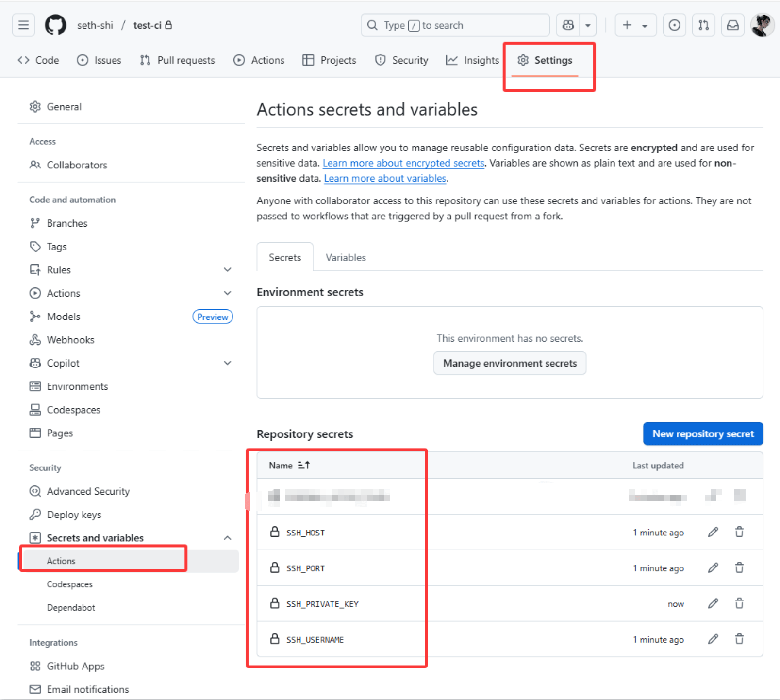Switch to the Actions repository tab

pyautogui.click(x=259, y=60)
